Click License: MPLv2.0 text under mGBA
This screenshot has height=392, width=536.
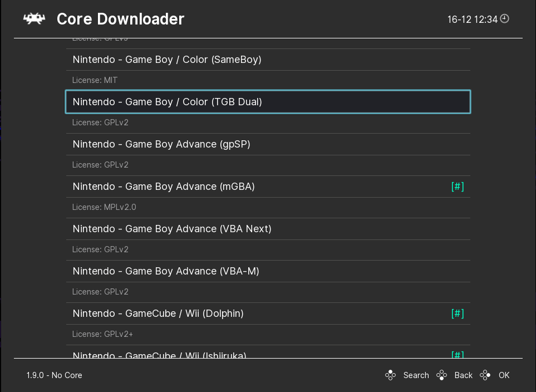pyautogui.click(x=104, y=207)
